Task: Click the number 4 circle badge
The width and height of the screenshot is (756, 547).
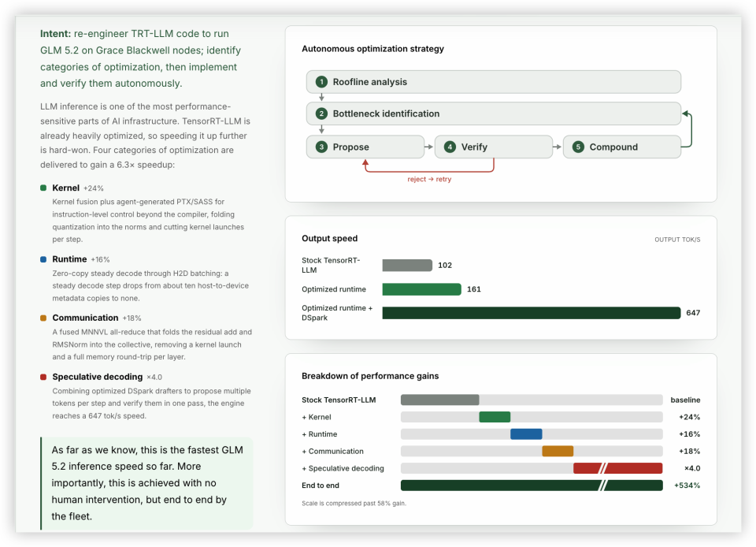Action: (x=450, y=147)
